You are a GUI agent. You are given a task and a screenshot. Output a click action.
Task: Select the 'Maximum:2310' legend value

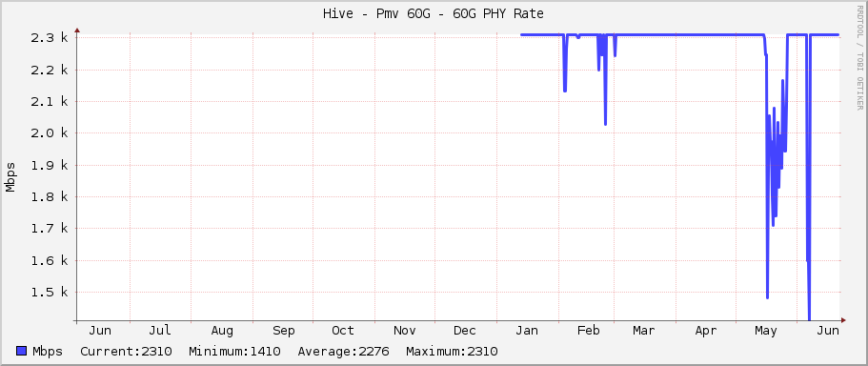click(452, 351)
